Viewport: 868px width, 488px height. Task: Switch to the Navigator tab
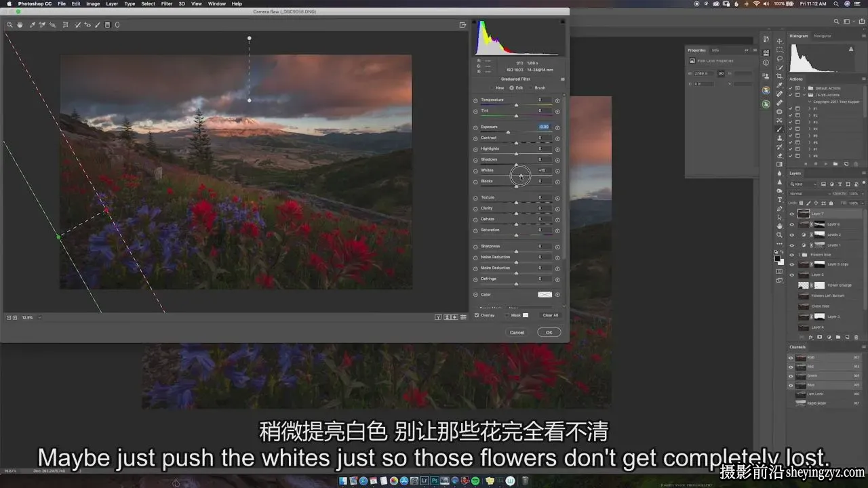pos(823,36)
